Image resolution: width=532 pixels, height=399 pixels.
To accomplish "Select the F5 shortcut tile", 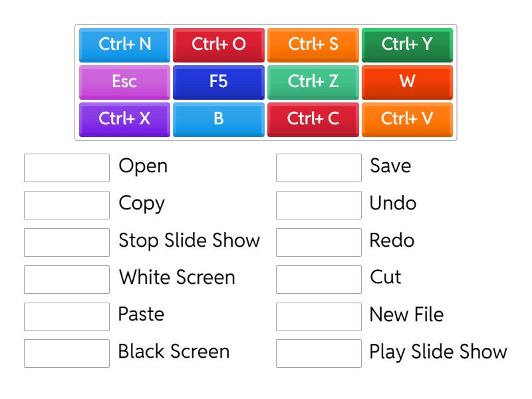I will coord(218,82).
